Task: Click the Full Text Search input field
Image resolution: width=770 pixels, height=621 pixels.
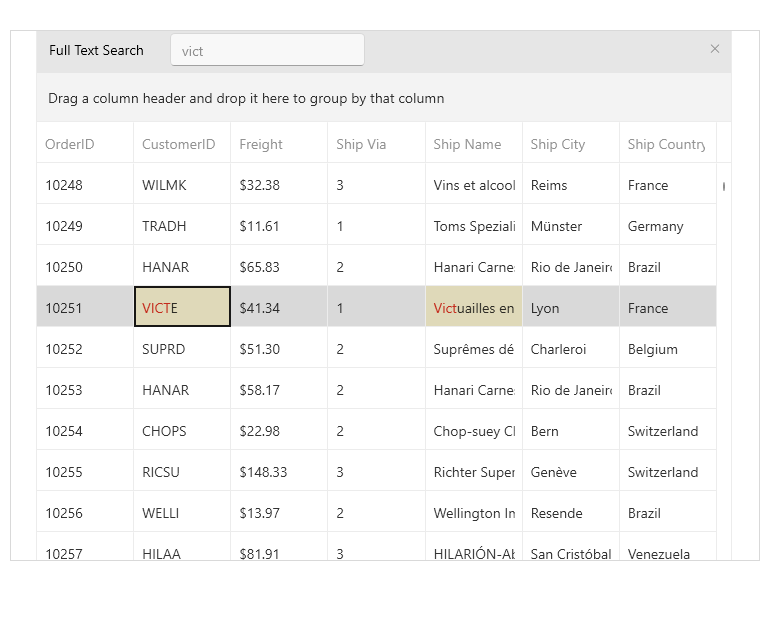Action: (267, 50)
